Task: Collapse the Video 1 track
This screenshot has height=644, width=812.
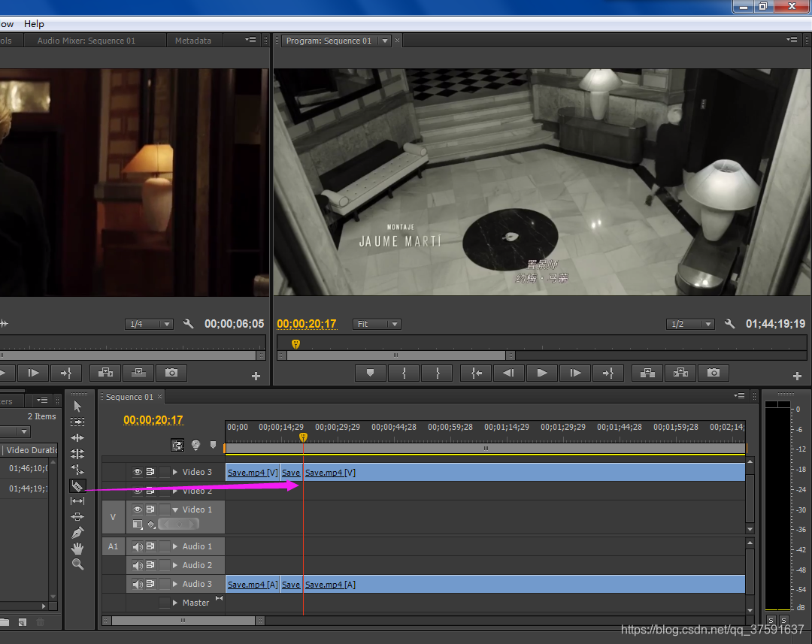Action: click(175, 510)
